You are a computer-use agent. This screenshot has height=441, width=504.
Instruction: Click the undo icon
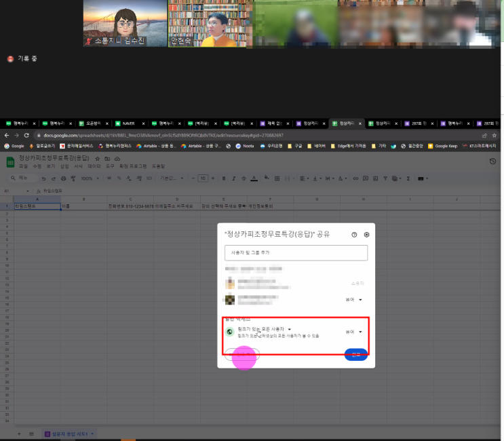click(x=44, y=178)
